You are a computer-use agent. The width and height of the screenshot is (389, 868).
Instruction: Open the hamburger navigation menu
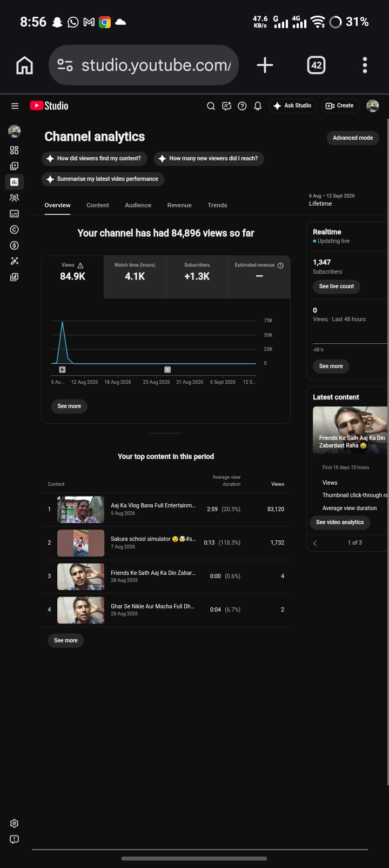(15, 106)
